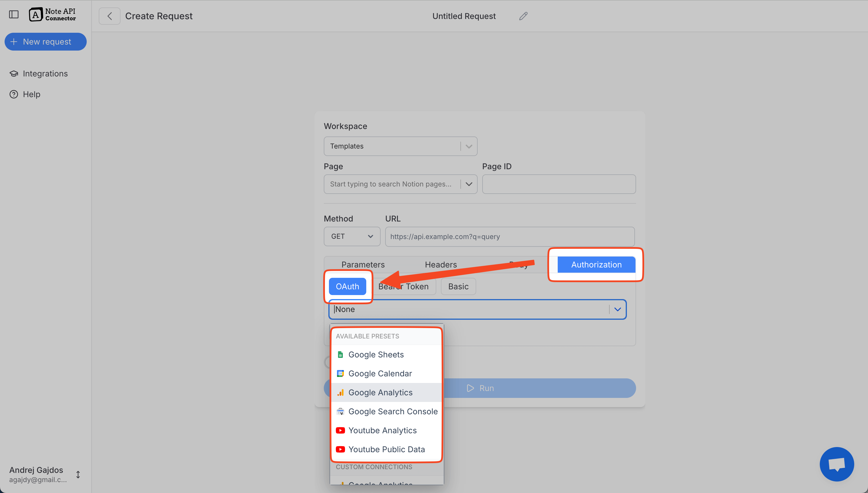
Task: Click the Note API Connector logo
Action: (53, 14)
